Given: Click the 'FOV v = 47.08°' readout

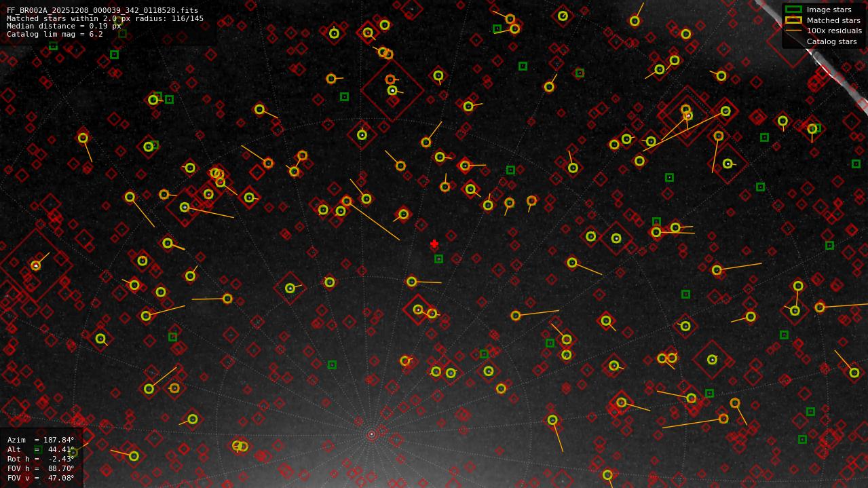Looking at the screenshot, I should pos(41,478).
